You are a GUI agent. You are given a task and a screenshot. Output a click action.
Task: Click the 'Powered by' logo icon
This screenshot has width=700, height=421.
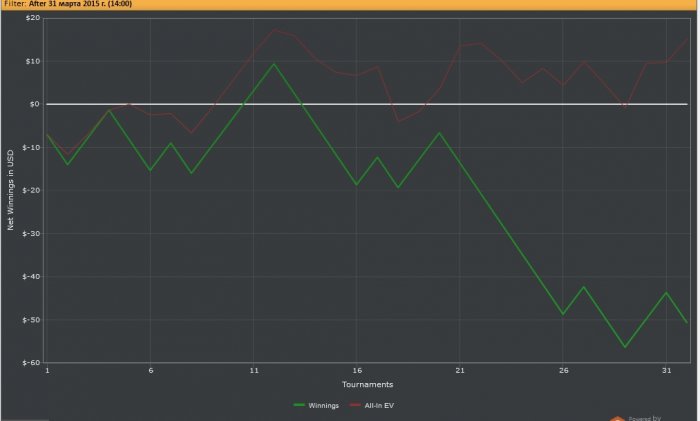pyautogui.click(x=617, y=419)
